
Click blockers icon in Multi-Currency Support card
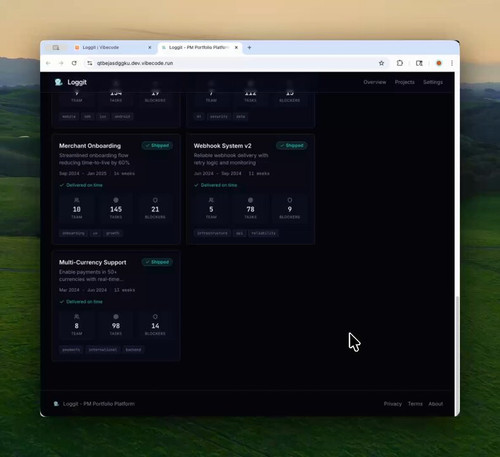click(x=155, y=316)
